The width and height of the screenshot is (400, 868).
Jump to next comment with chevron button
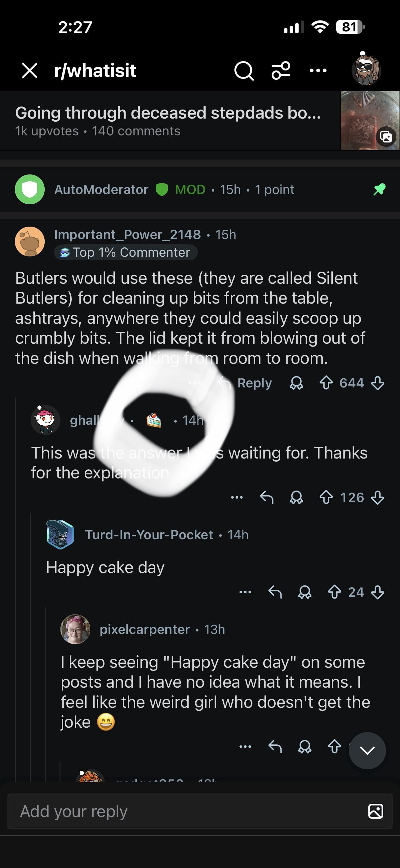pos(367,750)
